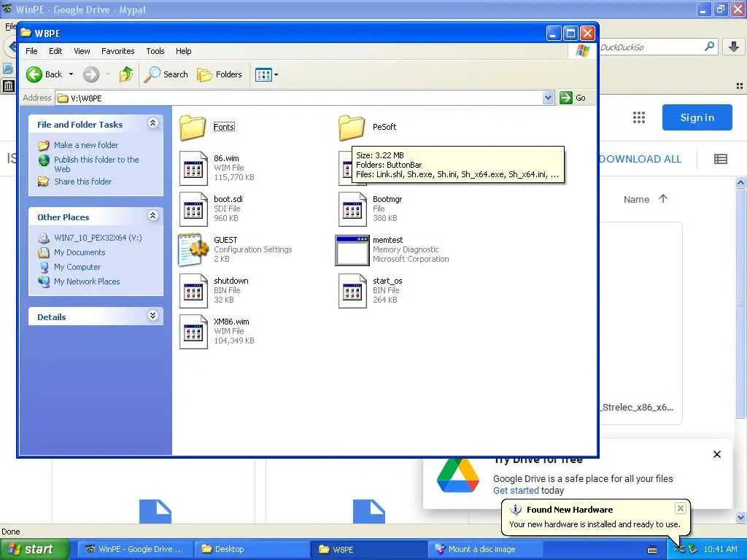Collapse File and Folder Tasks panel
The height and width of the screenshot is (560, 747).
click(x=153, y=123)
